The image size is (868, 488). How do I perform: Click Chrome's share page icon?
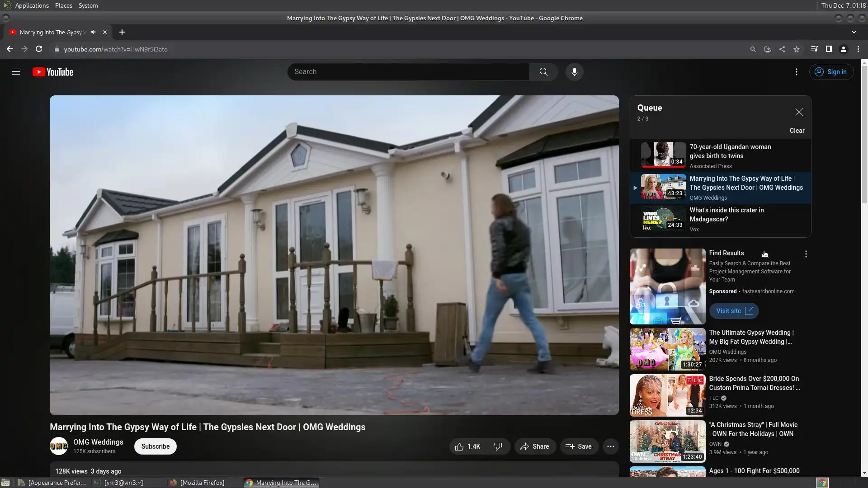(x=782, y=49)
